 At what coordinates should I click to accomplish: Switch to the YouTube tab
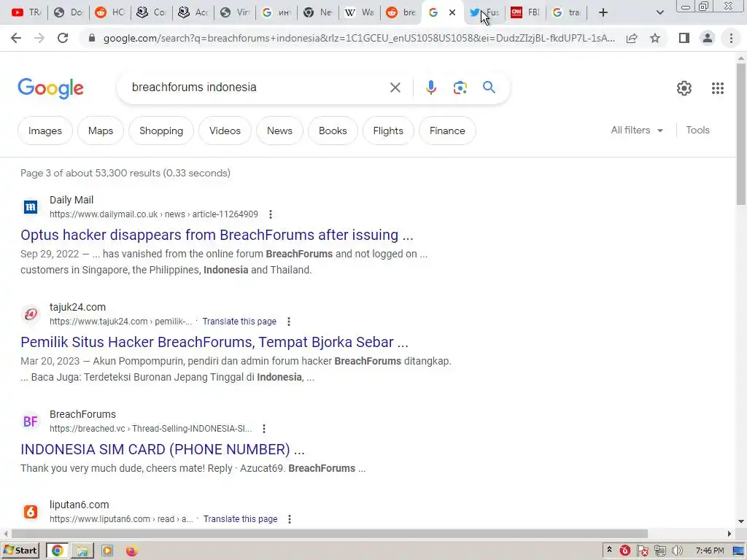26,13
